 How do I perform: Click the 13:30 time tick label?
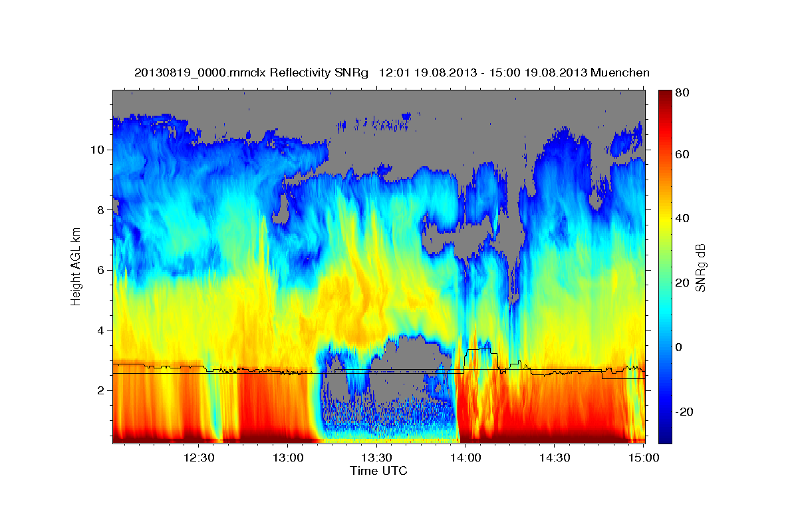tap(376, 458)
